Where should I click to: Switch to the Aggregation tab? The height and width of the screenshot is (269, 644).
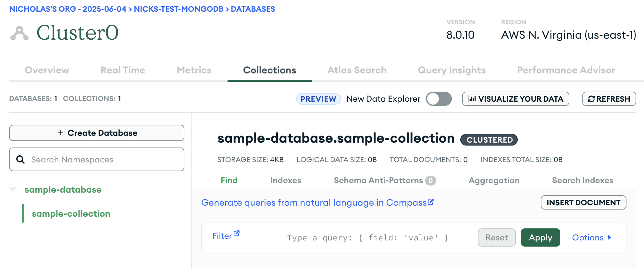point(494,180)
